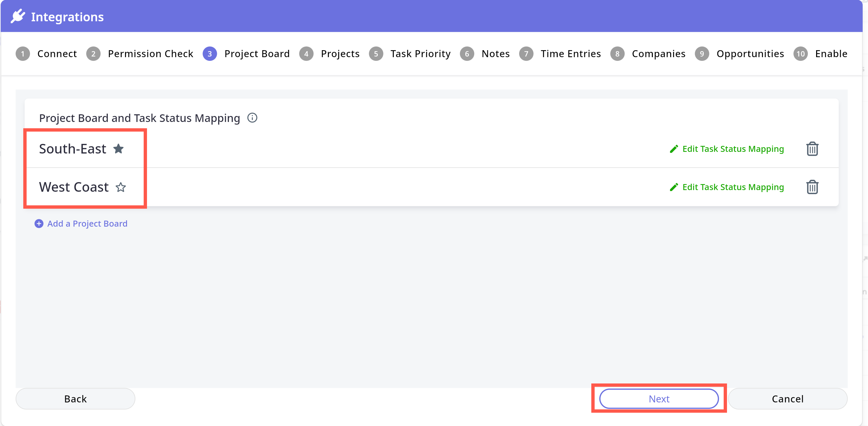Open the Permission Check step
Screen dimensions: 868x426
click(150, 54)
